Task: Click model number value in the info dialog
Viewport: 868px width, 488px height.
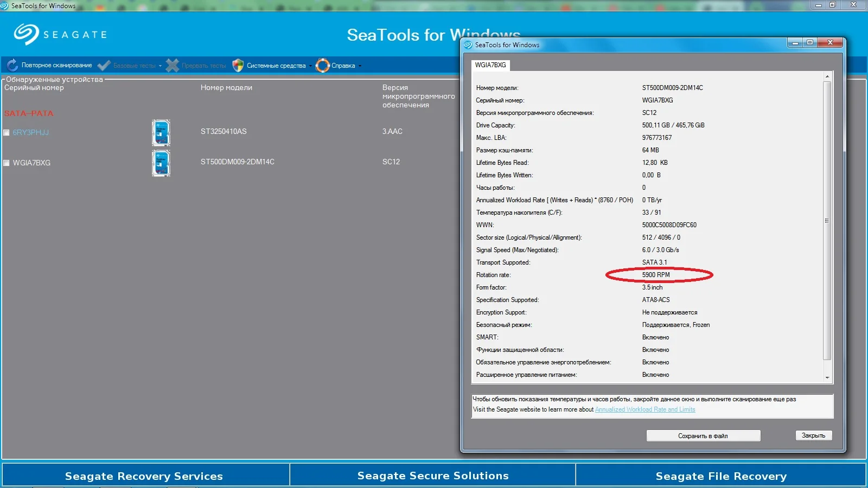Action: pyautogui.click(x=673, y=88)
